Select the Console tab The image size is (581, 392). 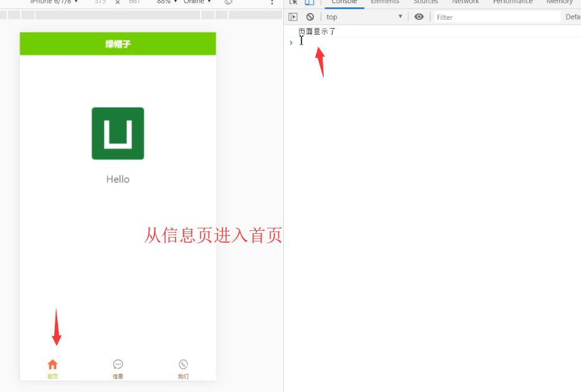(x=344, y=2)
